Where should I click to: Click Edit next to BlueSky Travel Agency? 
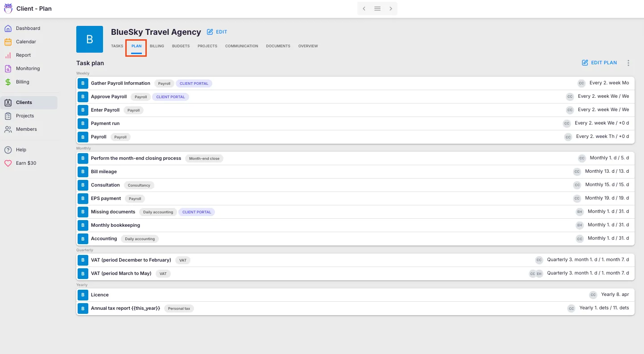tap(217, 32)
